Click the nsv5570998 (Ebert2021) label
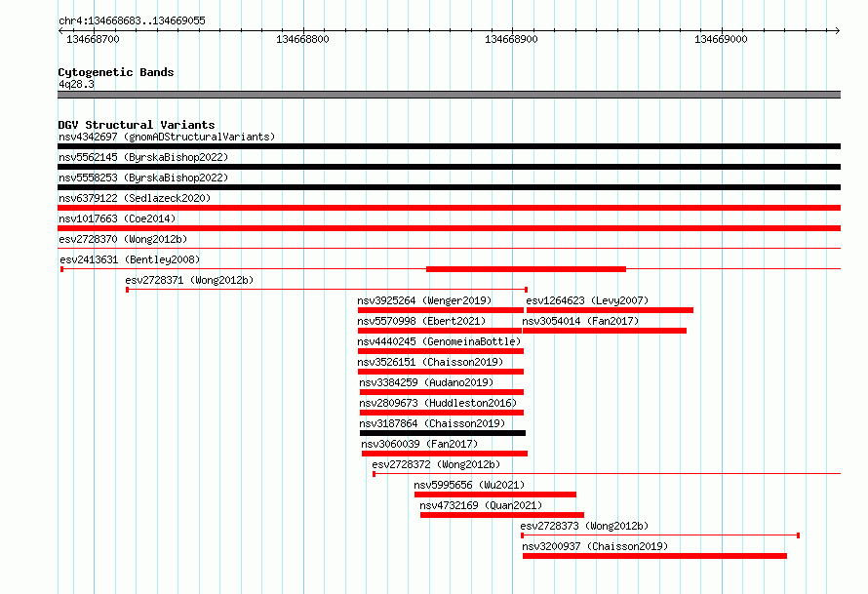The image size is (868, 594). [421, 321]
